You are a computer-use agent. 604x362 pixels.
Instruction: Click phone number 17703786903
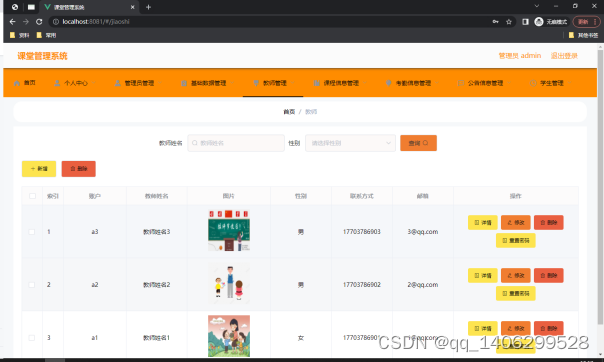click(x=362, y=232)
